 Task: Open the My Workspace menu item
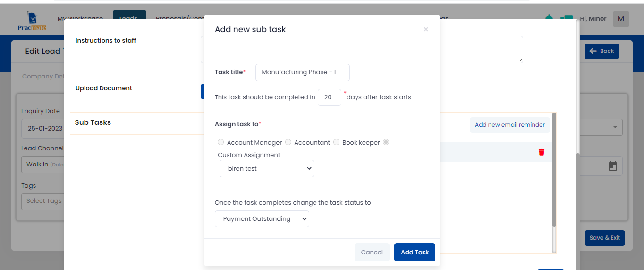pyautogui.click(x=80, y=19)
